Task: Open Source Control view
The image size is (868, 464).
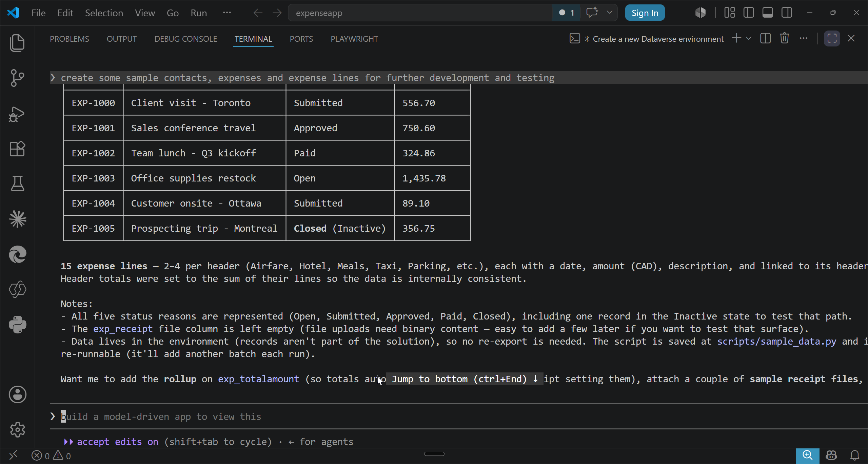Action: click(17, 78)
